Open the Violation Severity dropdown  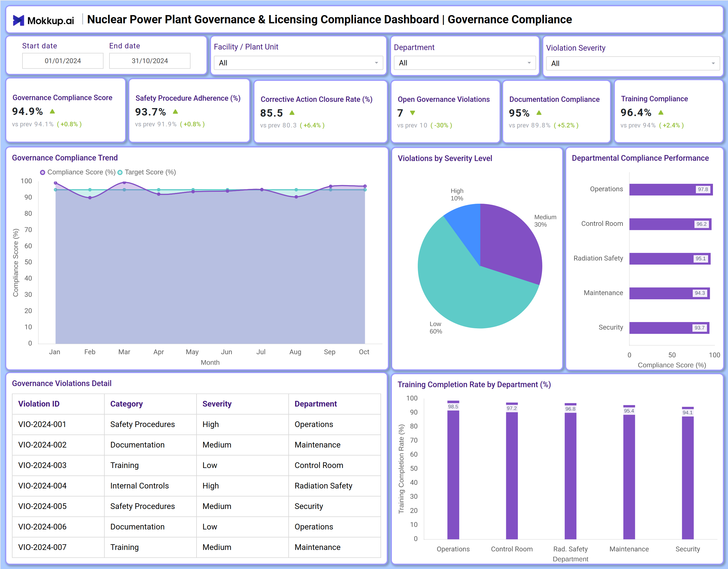click(633, 63)
